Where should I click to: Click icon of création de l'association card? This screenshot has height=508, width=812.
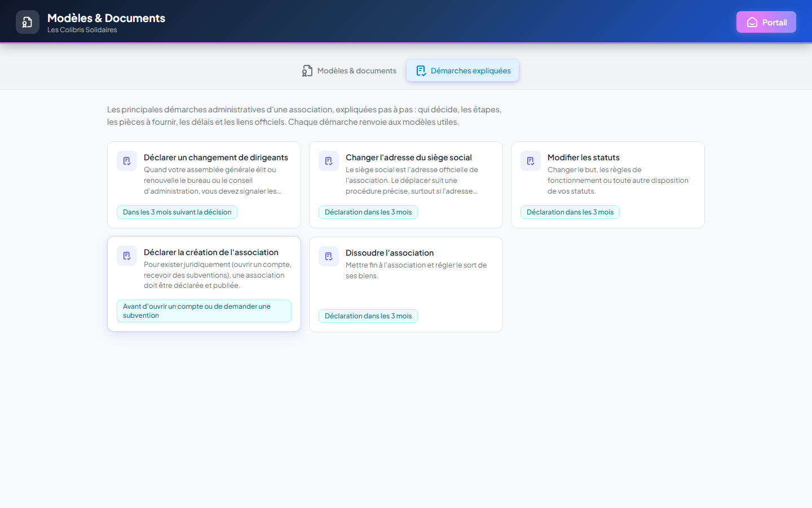pos(127,256)
